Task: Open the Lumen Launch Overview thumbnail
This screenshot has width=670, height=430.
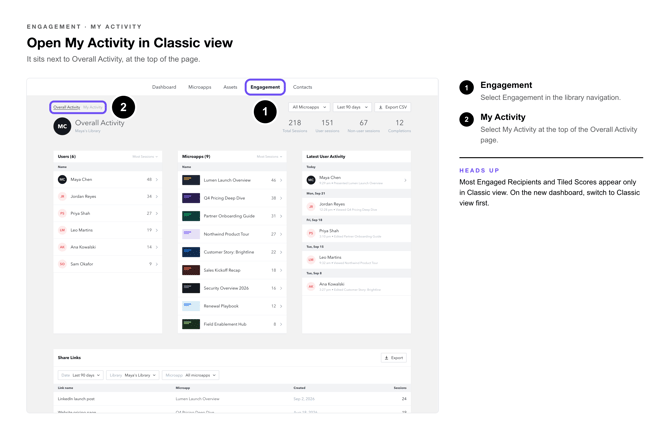Action: pyautogui.click(x=191, y=180)
